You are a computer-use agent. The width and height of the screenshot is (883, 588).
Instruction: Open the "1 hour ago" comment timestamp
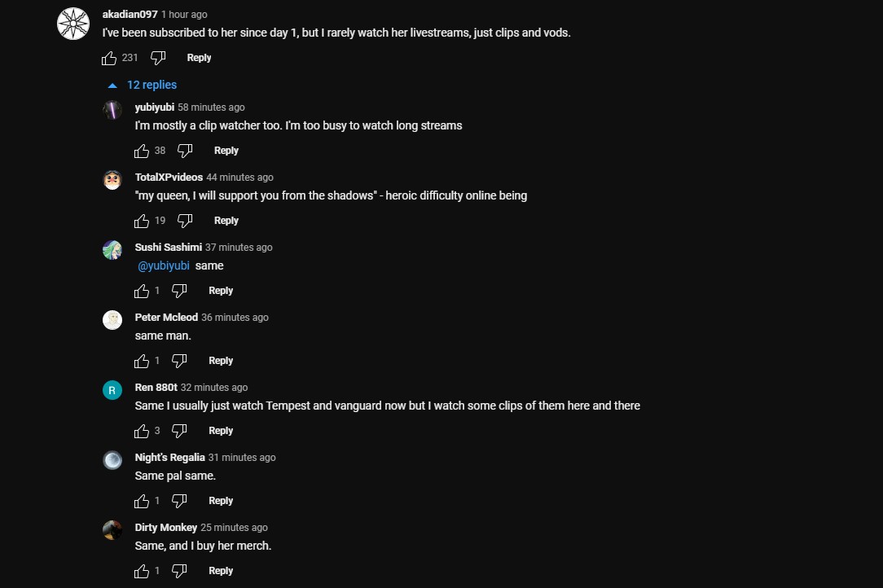click(x=184, y=15)
